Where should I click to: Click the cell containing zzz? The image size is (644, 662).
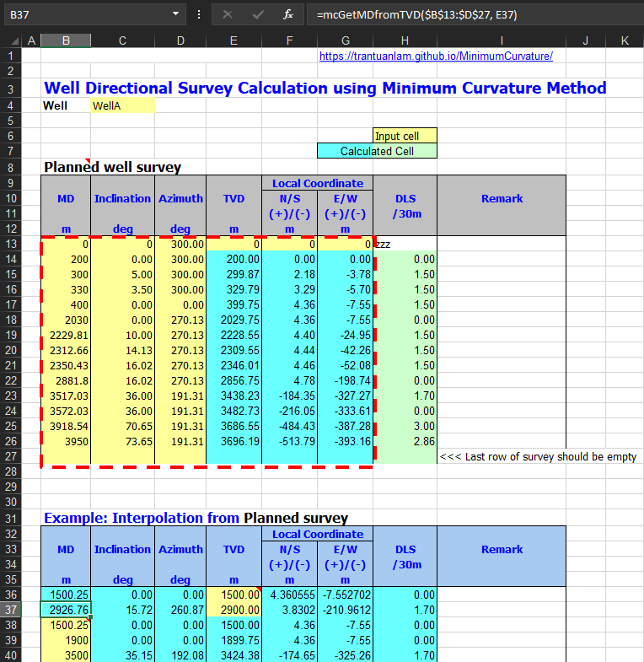click(405, 244)
